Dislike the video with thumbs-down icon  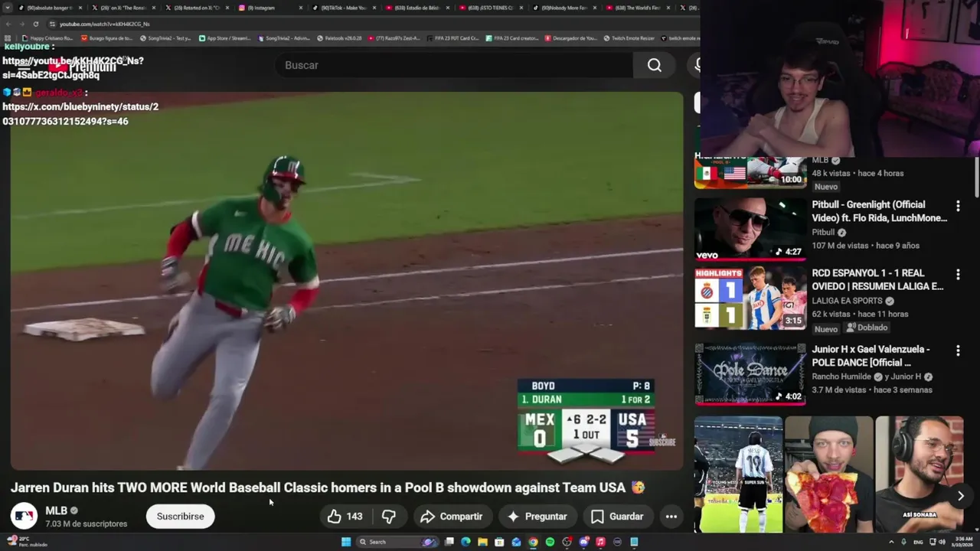point(389,517)
